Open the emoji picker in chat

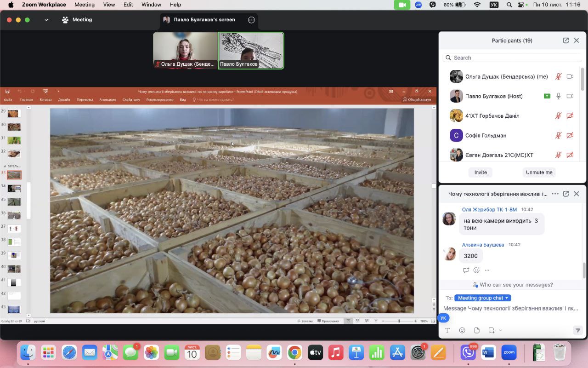462,330
